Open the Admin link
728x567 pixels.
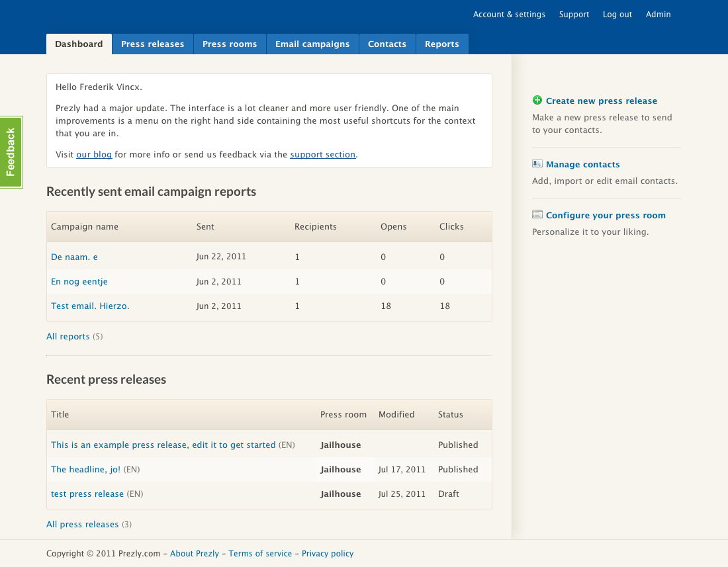(658, 15)
